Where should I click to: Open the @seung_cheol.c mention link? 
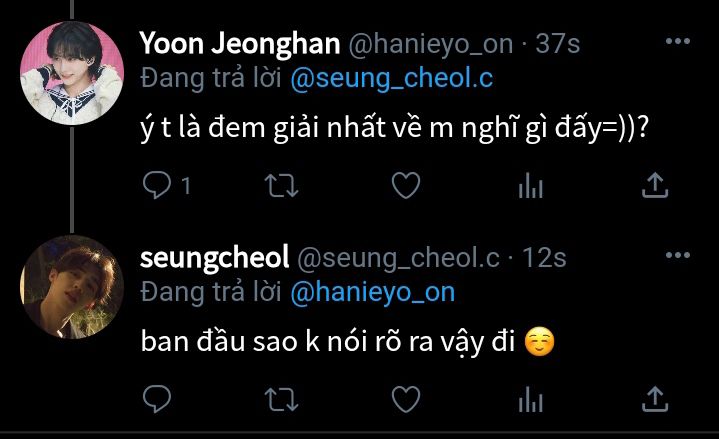(392, 78)
